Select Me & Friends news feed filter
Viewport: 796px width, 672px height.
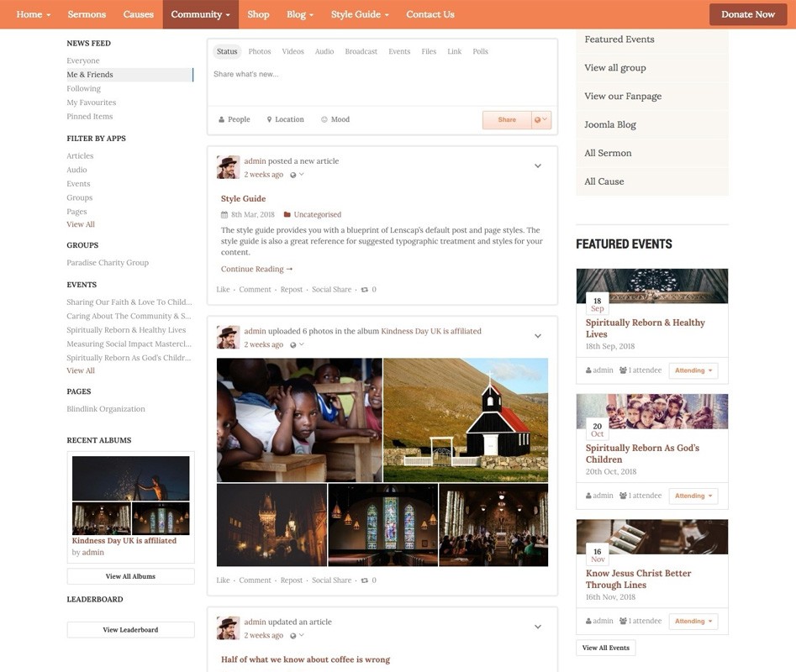[90, 75]
